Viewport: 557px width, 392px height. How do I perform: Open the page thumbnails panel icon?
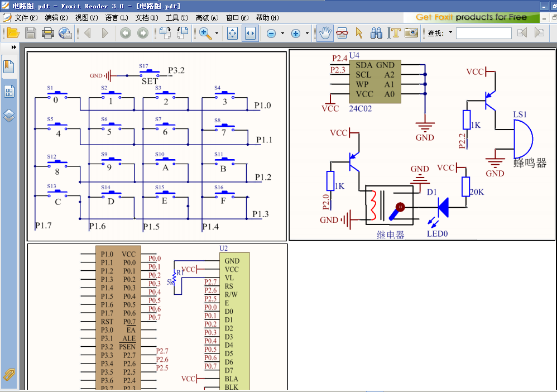pyautogui.click(x=9, y=92)
